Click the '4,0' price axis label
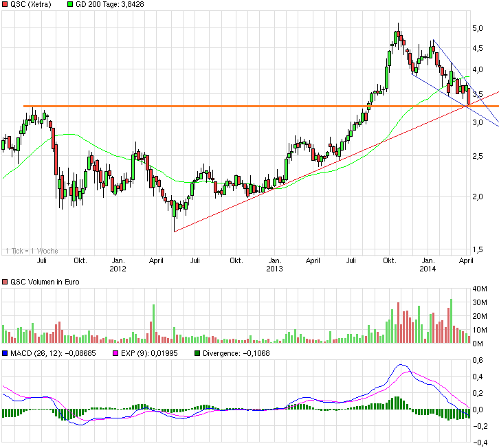The height and width of the screenshot is (448, 499). [x=478, y=69]
